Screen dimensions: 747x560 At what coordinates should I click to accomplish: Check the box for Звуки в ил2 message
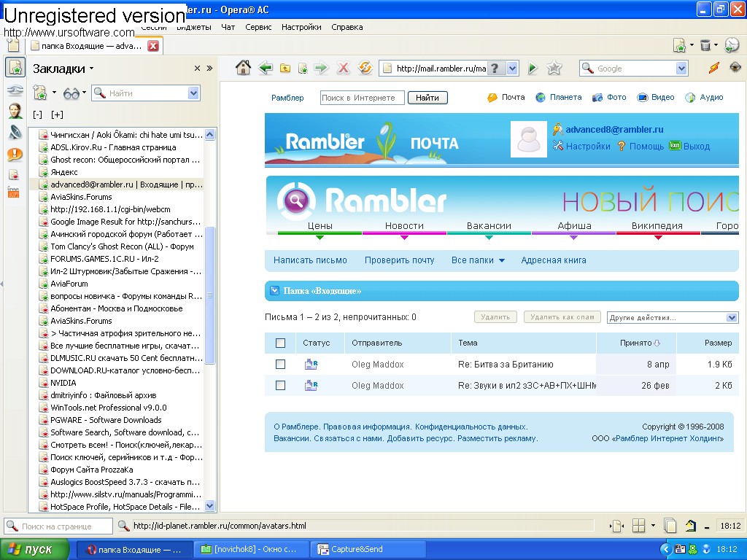281,385
